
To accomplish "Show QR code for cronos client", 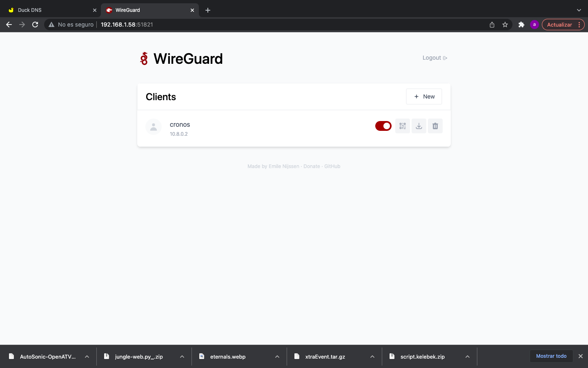I will point(403,126).
